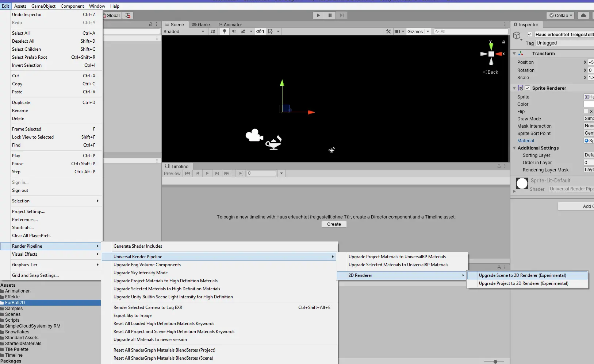The width and height of the screenshot is (594, 364).
Task: Click the Timeline Preview button
Action: 172,173
